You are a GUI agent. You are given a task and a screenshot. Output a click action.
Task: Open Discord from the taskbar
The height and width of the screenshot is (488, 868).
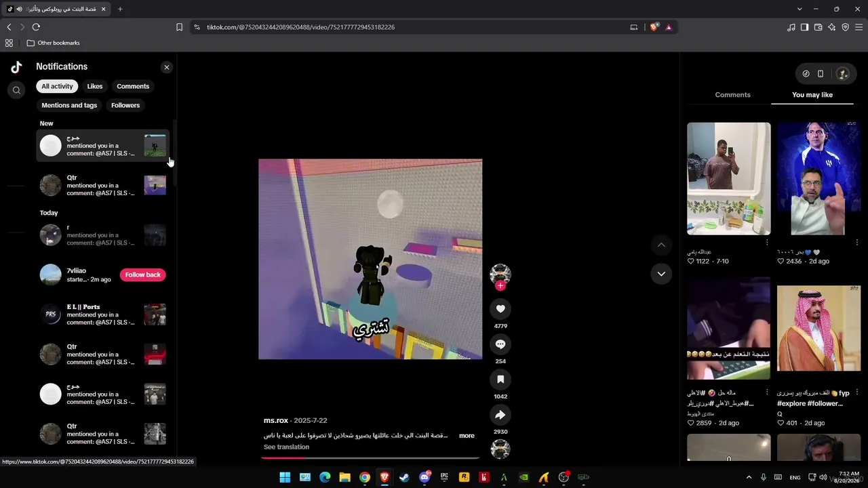[x=425, y=477]
